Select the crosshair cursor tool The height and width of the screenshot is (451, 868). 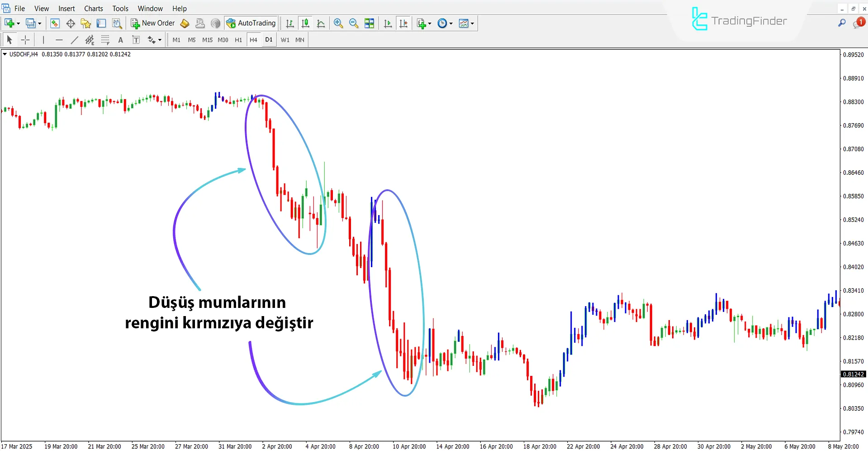(x=25, y=40)
